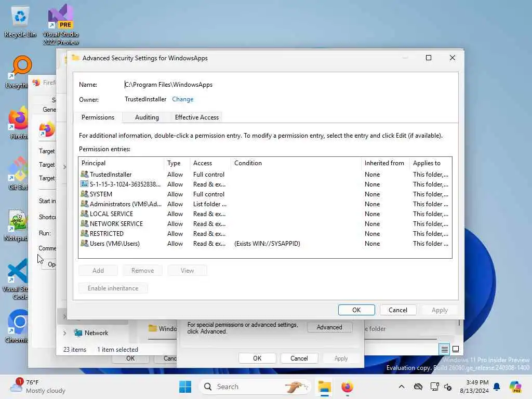Click OK in the WindowsApps Properties dialog
This screenshot has width=532, height=399.
point(257,358)
